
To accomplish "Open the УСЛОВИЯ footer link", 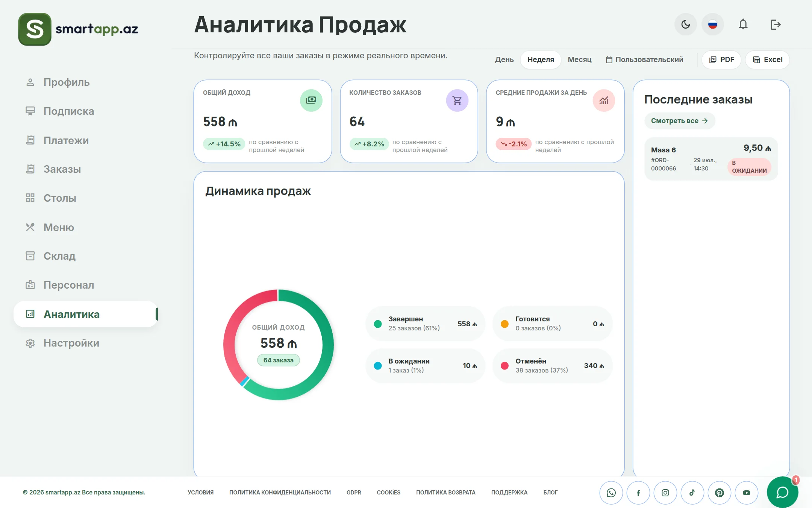I will tap(201, 492).
